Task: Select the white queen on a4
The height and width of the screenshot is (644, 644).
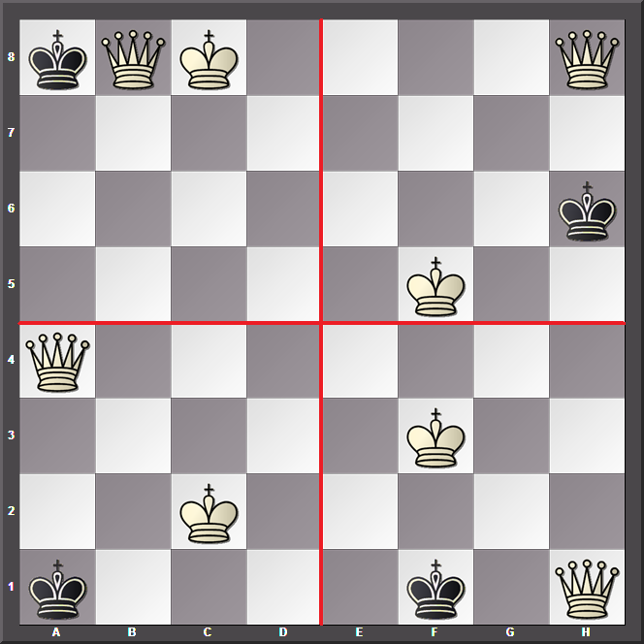Action: (57, 361)
